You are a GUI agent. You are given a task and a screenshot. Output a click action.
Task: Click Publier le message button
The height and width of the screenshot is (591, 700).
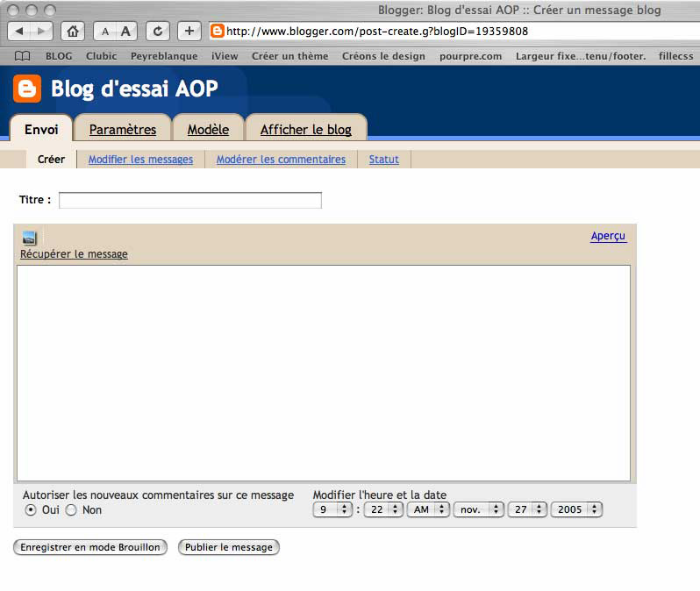(x=229, y=547)
